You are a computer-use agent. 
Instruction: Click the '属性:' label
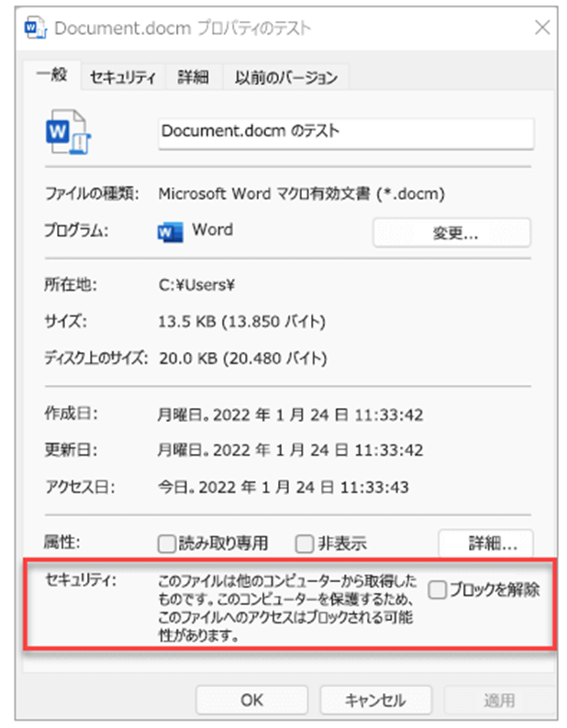tap(62, 542)
